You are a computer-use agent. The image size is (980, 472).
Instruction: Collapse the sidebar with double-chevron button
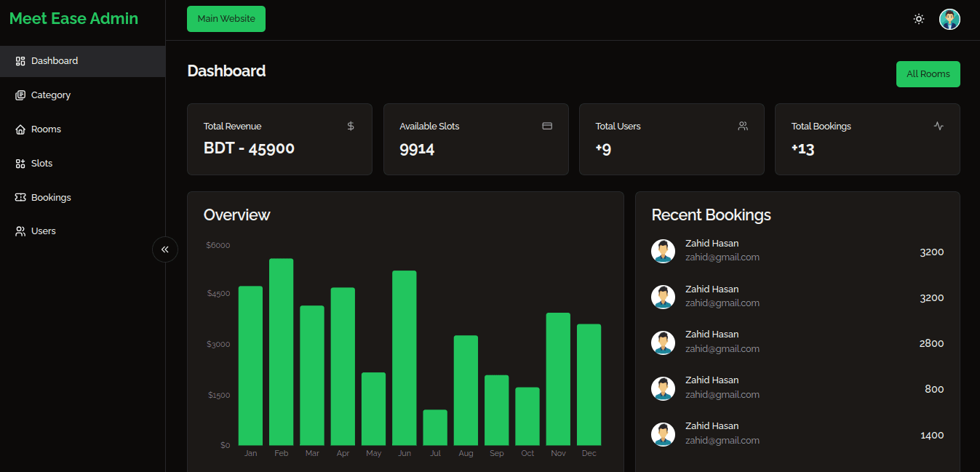tap(165, 249)
